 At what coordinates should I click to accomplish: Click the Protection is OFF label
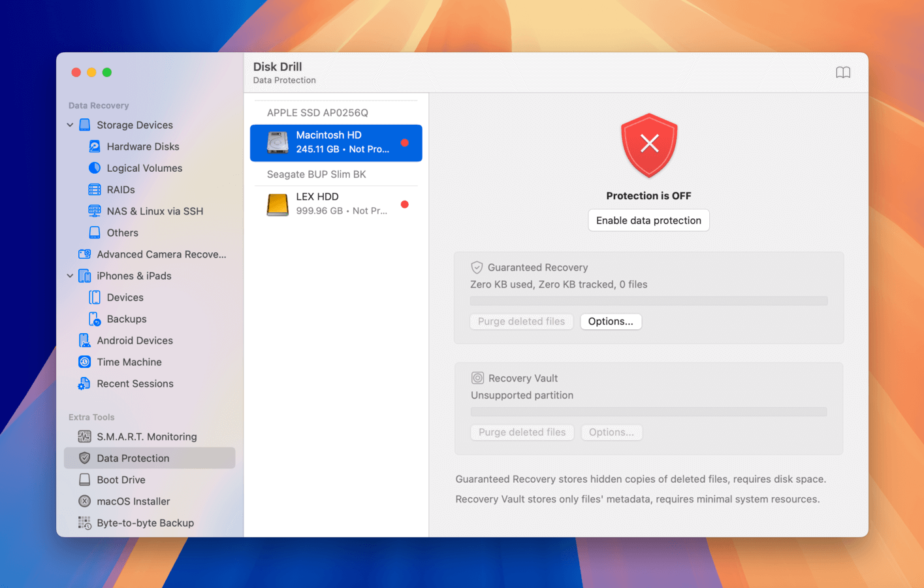(x=648, y=196)
